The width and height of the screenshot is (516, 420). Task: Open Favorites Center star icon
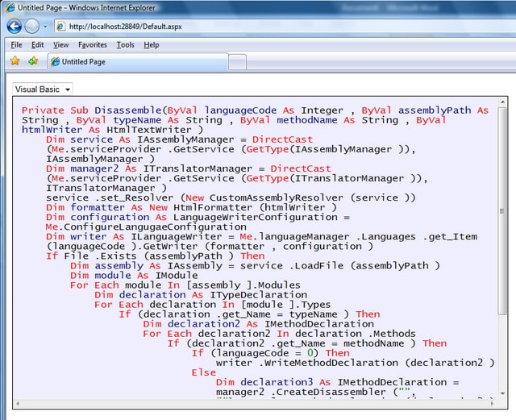(x=15, y=61)
